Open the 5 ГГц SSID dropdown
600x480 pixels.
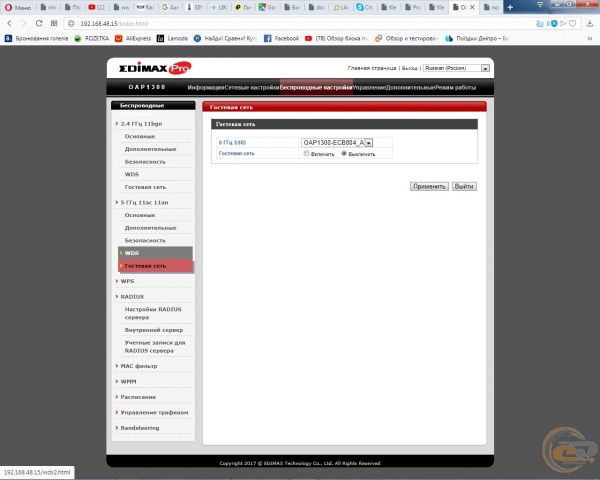[337, 143]
